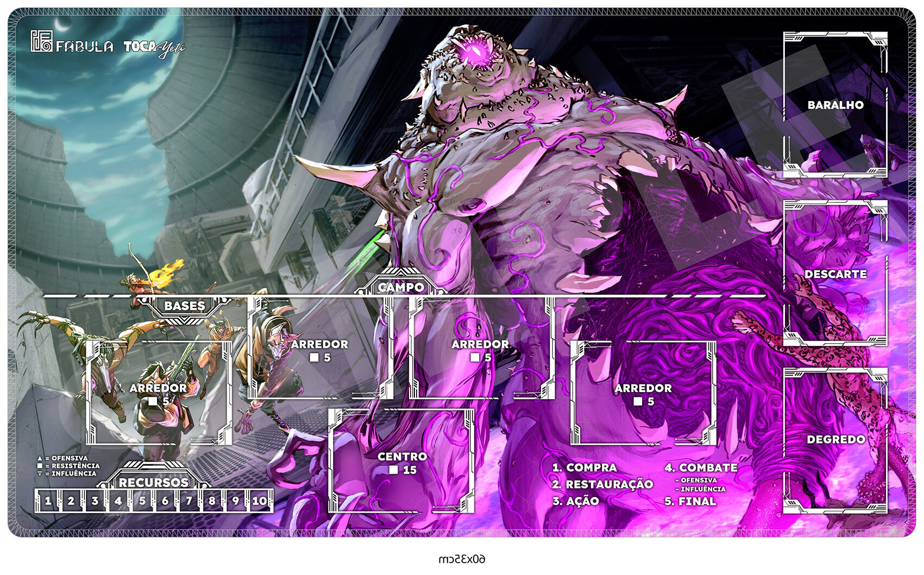Click the mirrored 60x35cm size caption

point(462,559)
